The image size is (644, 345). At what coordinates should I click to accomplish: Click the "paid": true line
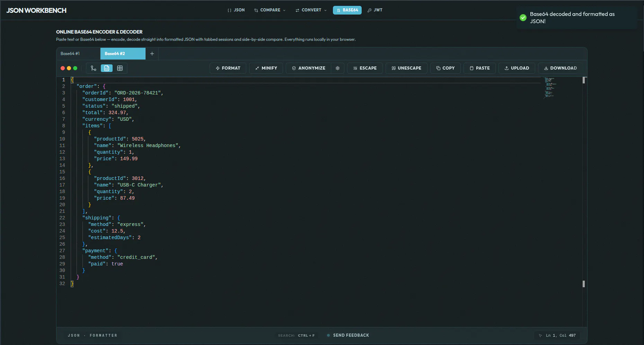point(106,264)
